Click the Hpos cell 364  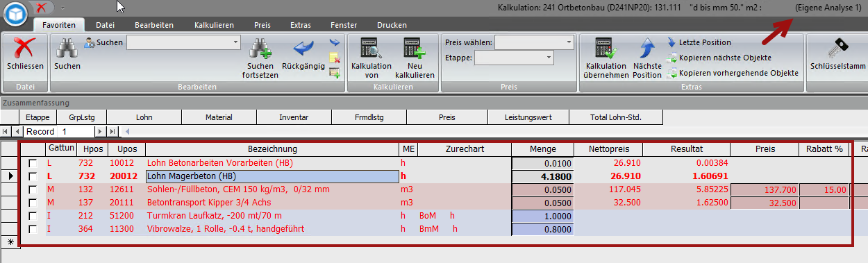92,229
